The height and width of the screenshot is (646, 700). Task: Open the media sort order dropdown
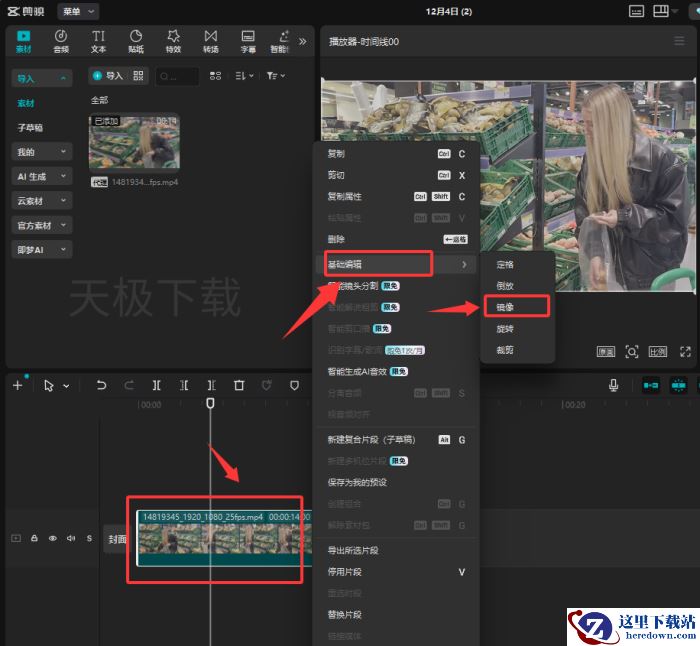click(x=244, y=76)
